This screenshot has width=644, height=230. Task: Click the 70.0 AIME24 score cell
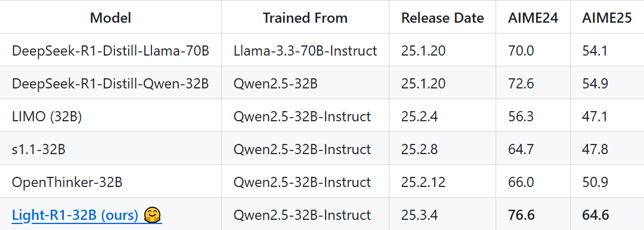click(x=521, y=51)
